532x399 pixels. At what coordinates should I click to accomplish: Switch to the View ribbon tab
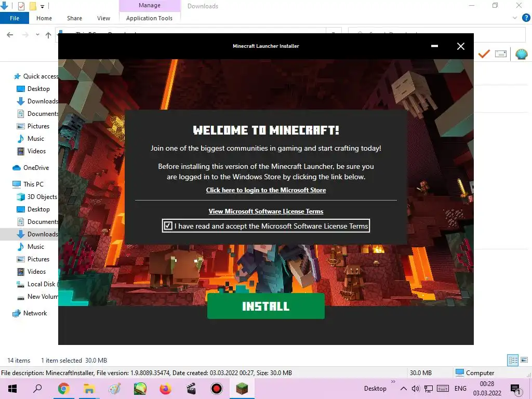[103, 18]
